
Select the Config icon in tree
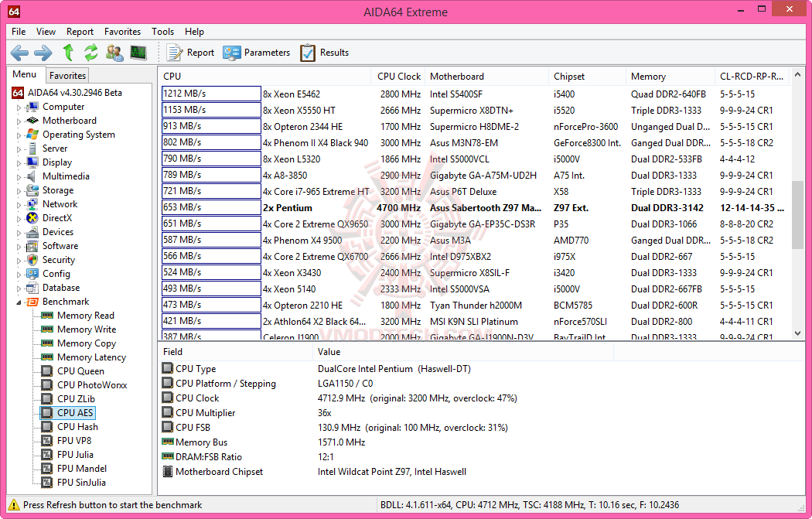32,274
